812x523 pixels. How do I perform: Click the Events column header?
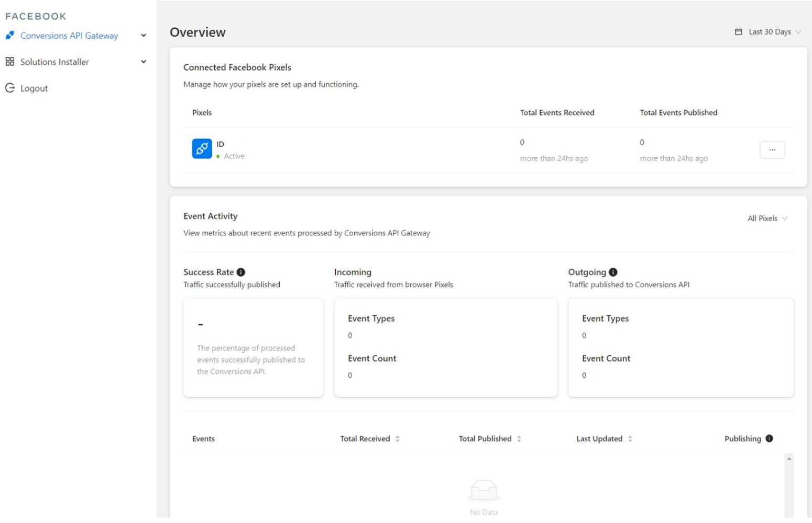[203, 439]
